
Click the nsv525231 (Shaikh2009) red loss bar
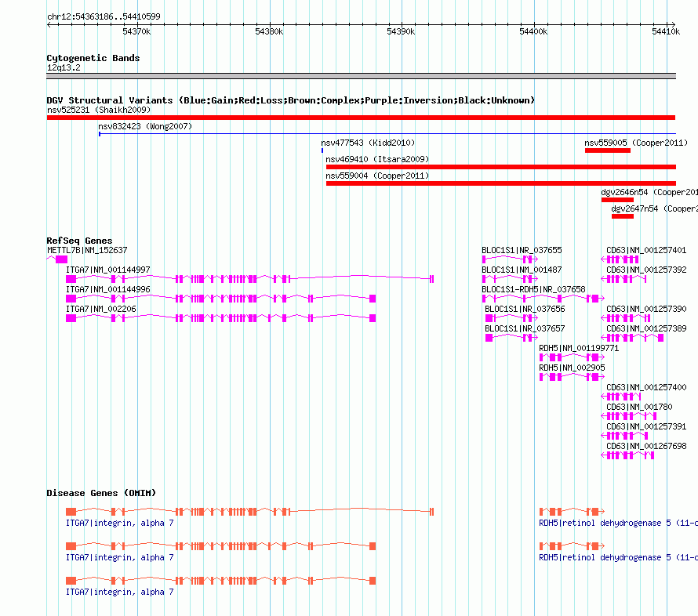pyautogui.click(x=361, y=118)
